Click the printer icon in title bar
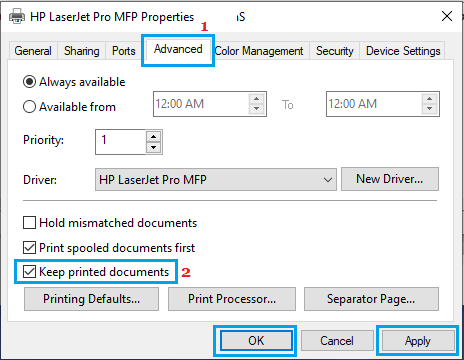Image resolution: width=464 pixels, height=360 pixels. point(17,16)
